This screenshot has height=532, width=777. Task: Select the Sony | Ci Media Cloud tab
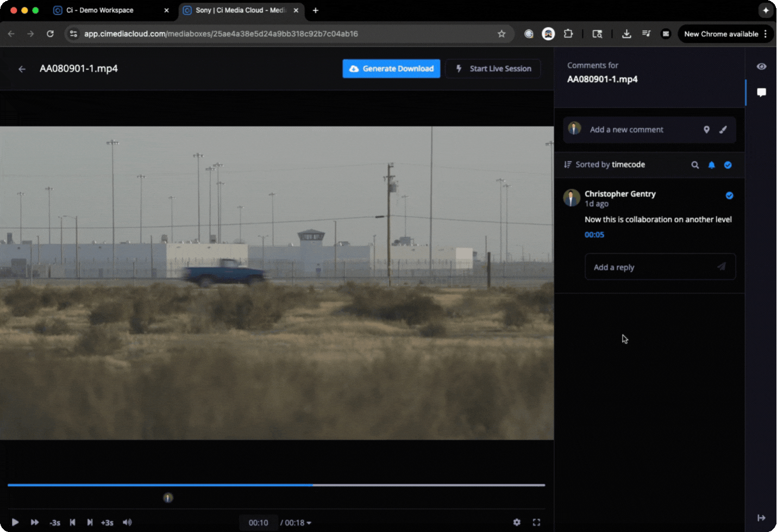pos(241,10)
